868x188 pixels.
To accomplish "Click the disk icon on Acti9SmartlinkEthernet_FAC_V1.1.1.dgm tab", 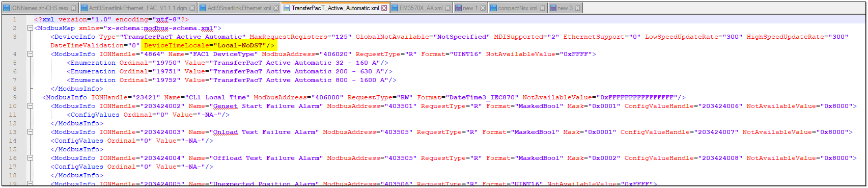I will [x=85, y=8].
